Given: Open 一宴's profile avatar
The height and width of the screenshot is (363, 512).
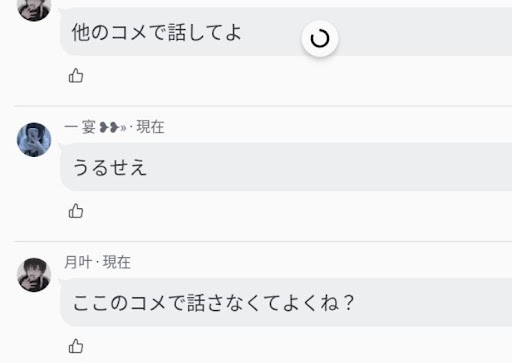Looking at the screenshot, I should point(34,140).
